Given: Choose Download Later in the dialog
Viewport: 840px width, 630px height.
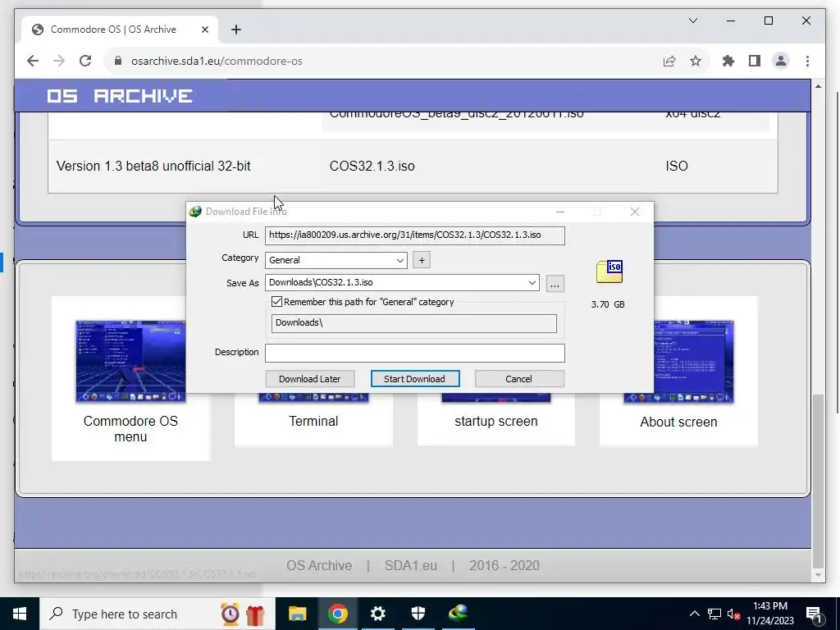Looking at the screenshot, I should tap(309, 379).
